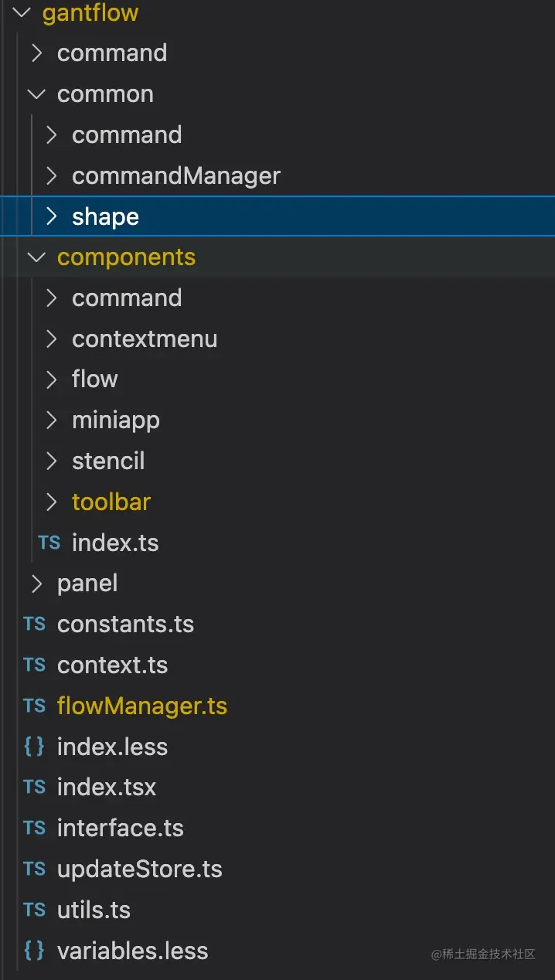Image resolution: width=555 pixels, height=980 pixels.
Task: Click the TS icon beside index.tsx
Action: click(34, 788)
